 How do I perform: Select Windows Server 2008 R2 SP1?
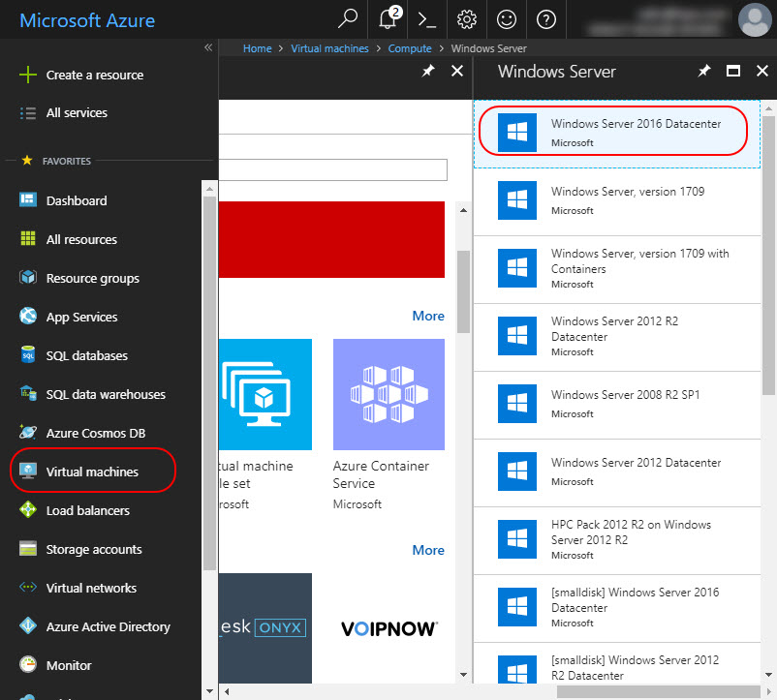point(617,405)
